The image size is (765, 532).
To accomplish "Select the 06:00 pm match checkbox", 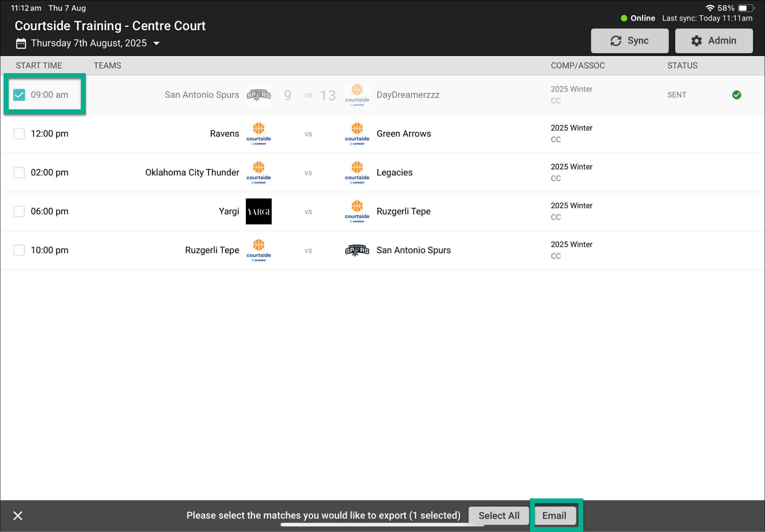I will tap(19, 212).
